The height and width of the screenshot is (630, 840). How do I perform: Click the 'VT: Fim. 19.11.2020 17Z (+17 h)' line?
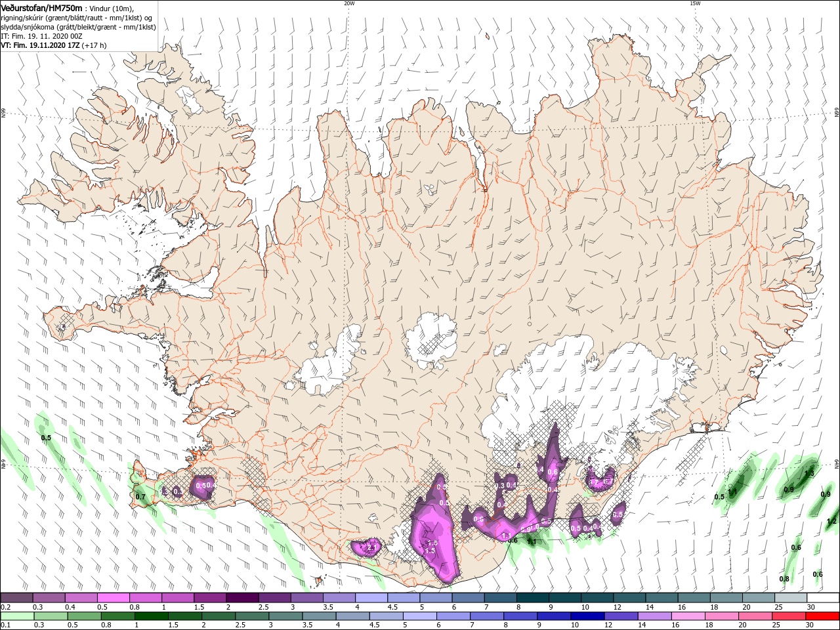(x=53, y=45)
